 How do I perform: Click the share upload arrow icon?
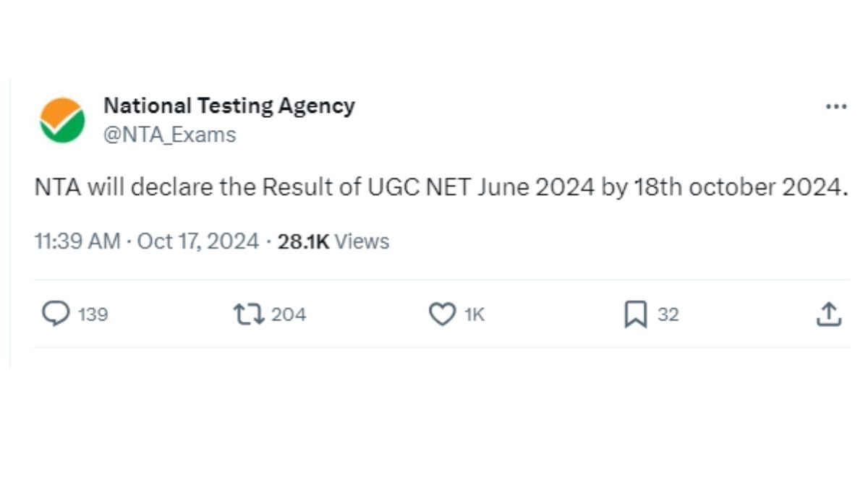[x=829, y=314]
